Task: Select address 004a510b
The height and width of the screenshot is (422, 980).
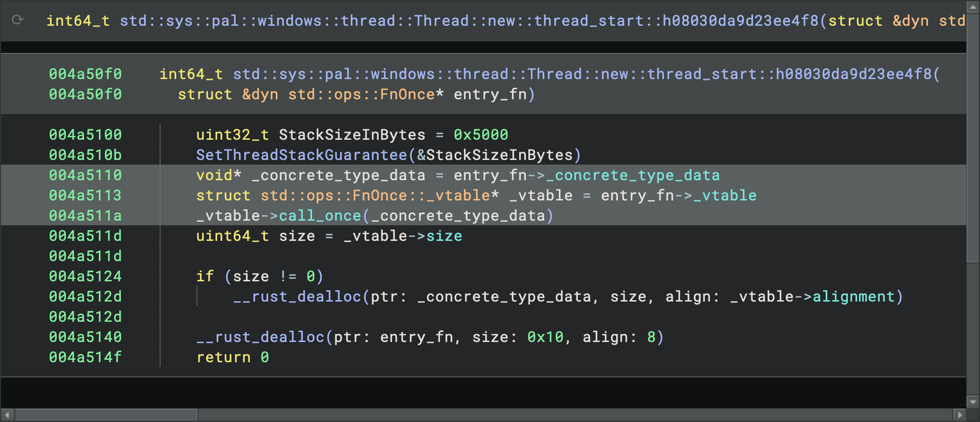Action: coord(85,155)
